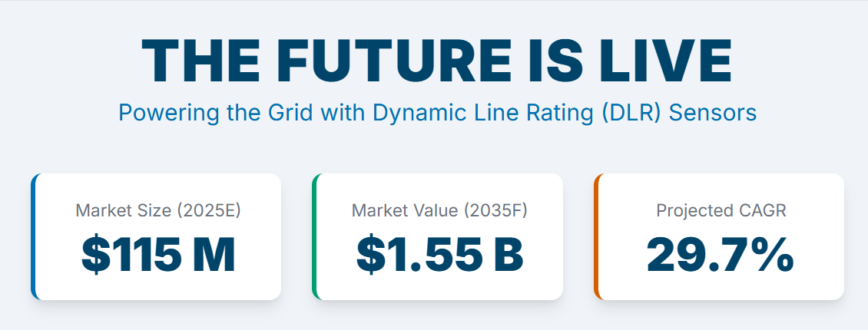Open the Projected CAGR card
The width and height of the screenshot is (868, 330).
tap(718, 236)
